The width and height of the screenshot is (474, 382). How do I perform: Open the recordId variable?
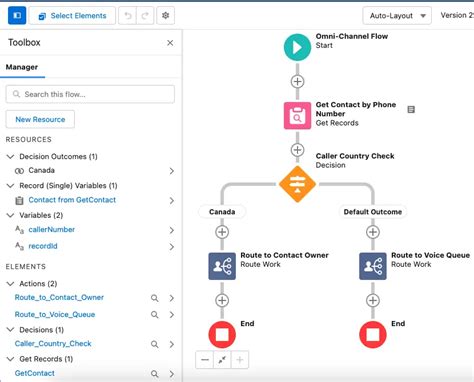[43, 246]
